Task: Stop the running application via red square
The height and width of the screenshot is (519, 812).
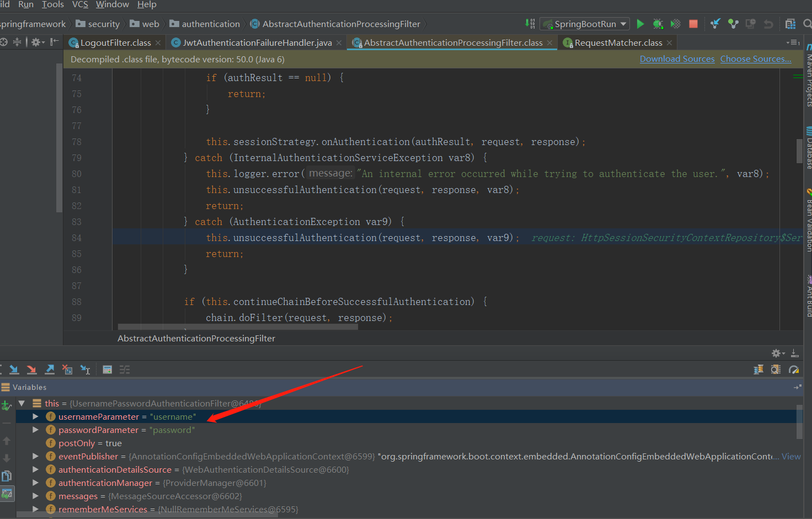Action: 693,24
